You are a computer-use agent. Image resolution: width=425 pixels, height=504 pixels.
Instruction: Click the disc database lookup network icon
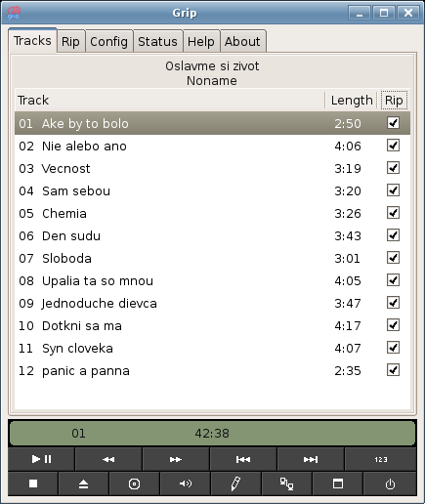click(286, 483)
